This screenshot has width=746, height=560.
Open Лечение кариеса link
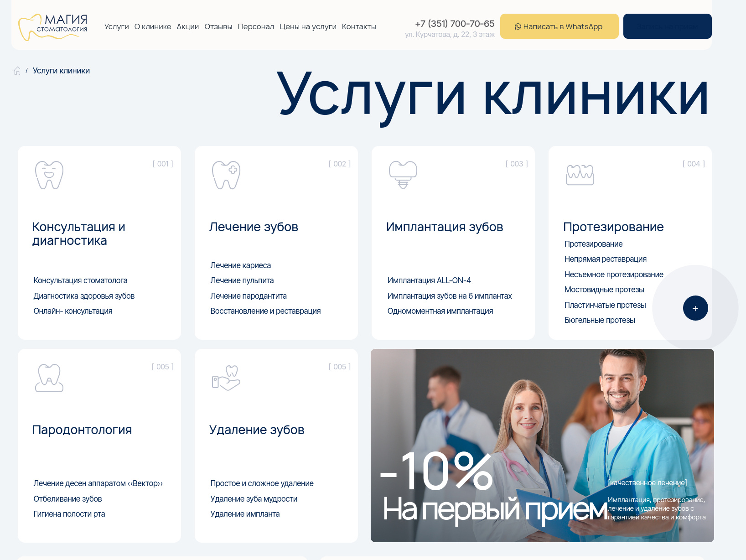[x=241, y=265]
